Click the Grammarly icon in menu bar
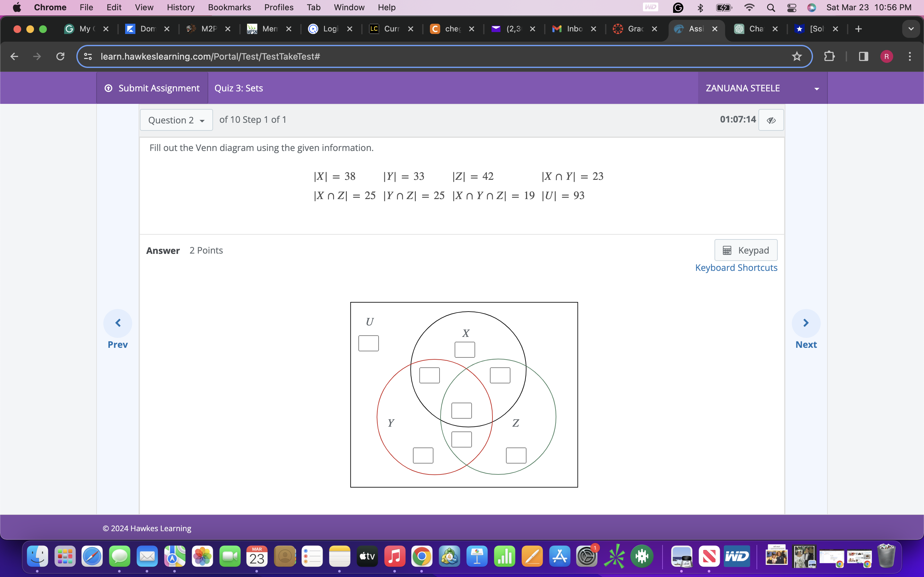Viewport: 924px width, 577px height. pos(678,7)
